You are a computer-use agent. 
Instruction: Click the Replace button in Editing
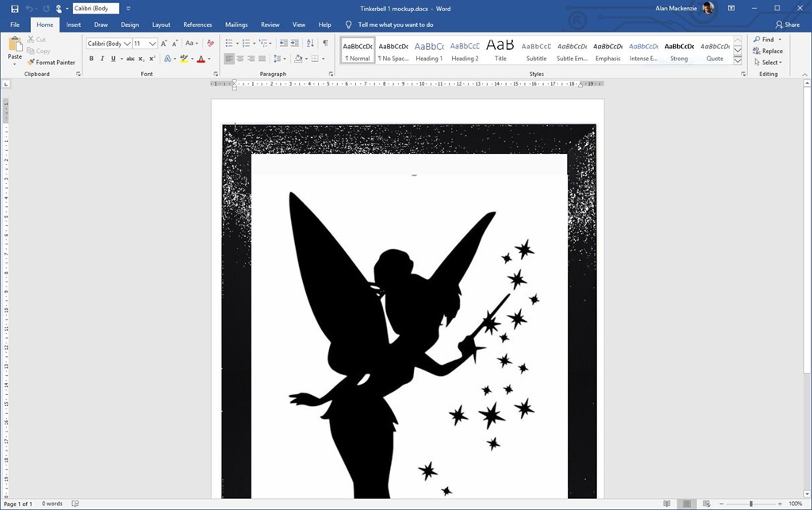(x=768, y=51)
